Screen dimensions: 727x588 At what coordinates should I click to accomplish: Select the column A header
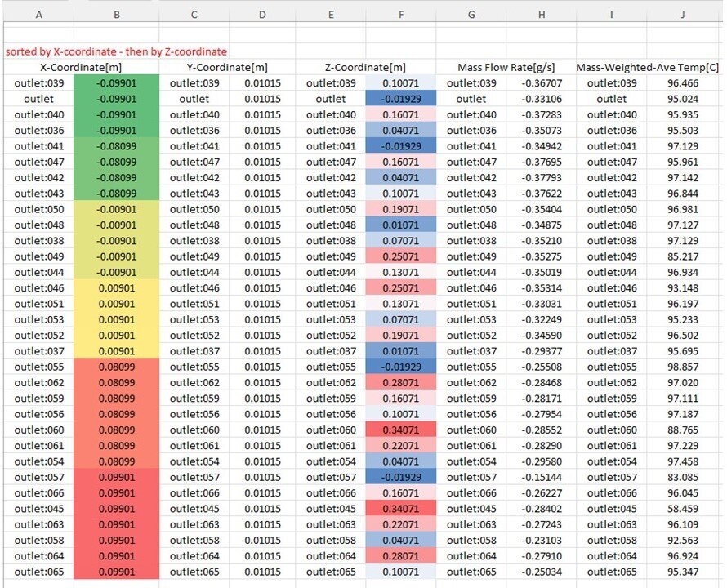pos(38,14)
